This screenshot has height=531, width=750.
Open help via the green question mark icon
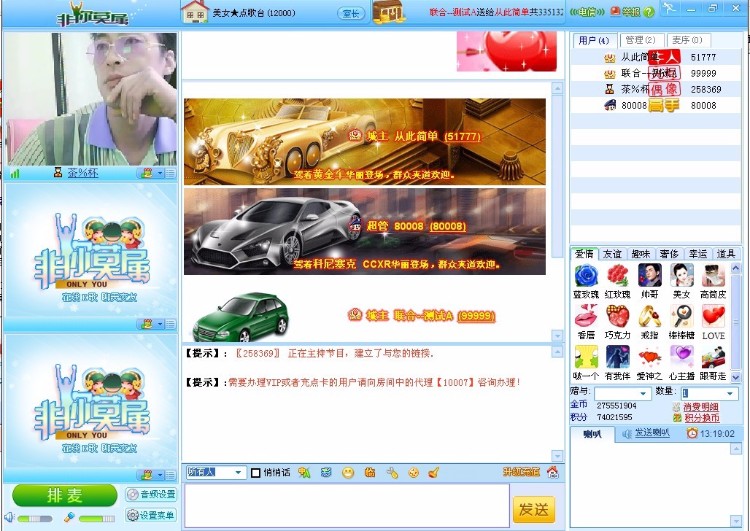[x=649, y=11]
